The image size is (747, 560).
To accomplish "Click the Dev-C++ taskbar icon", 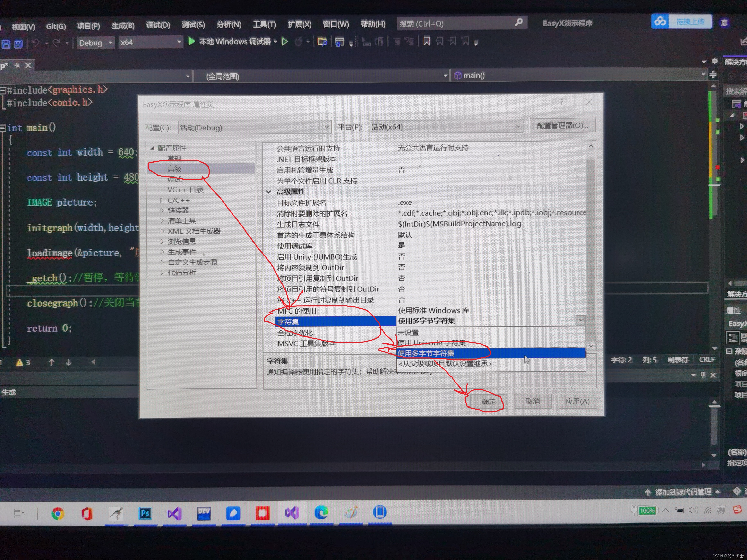I will [204, 513].
